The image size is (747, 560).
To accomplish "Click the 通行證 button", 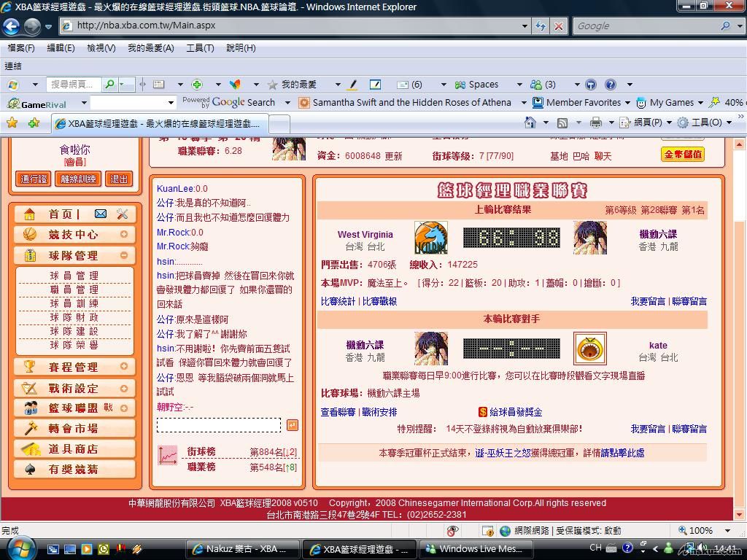I will click(34, 179).
